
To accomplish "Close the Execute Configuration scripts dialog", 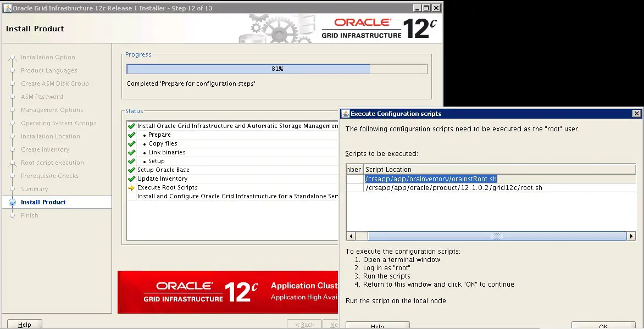I will coord(636,113).
